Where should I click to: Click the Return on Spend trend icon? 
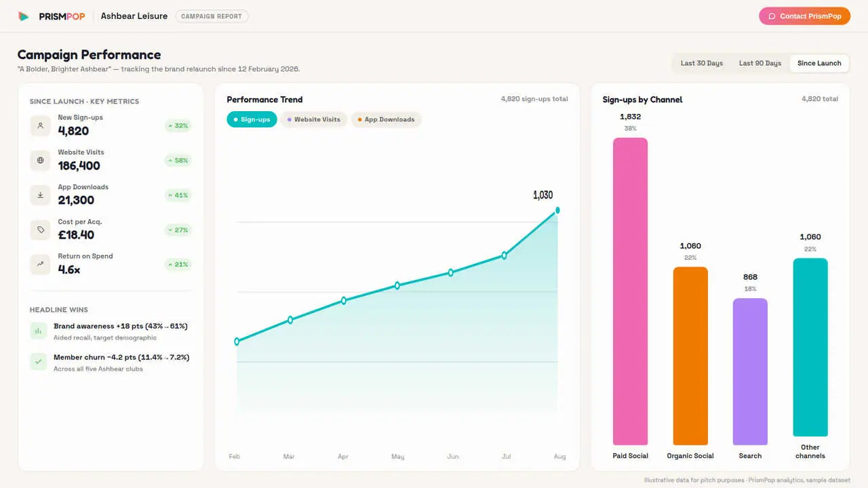(x=41, y=264)
